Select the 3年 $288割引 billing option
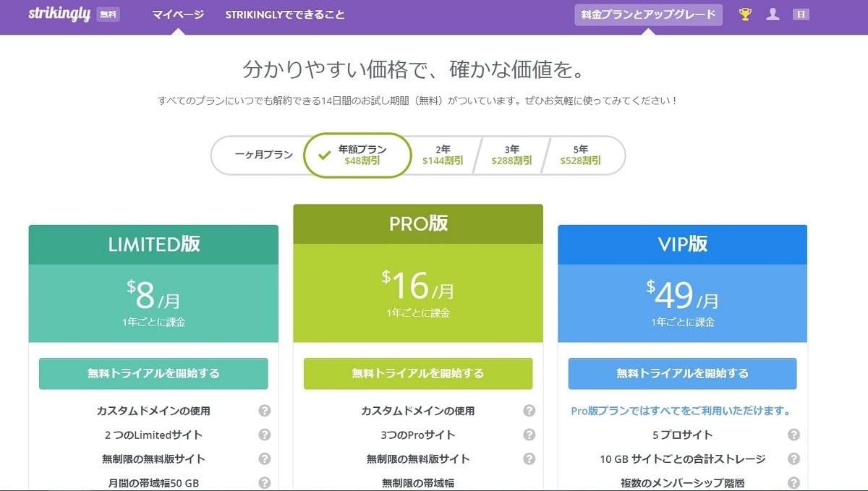The height and width of the screenshot is (491, 868). [x=511, y=155]
